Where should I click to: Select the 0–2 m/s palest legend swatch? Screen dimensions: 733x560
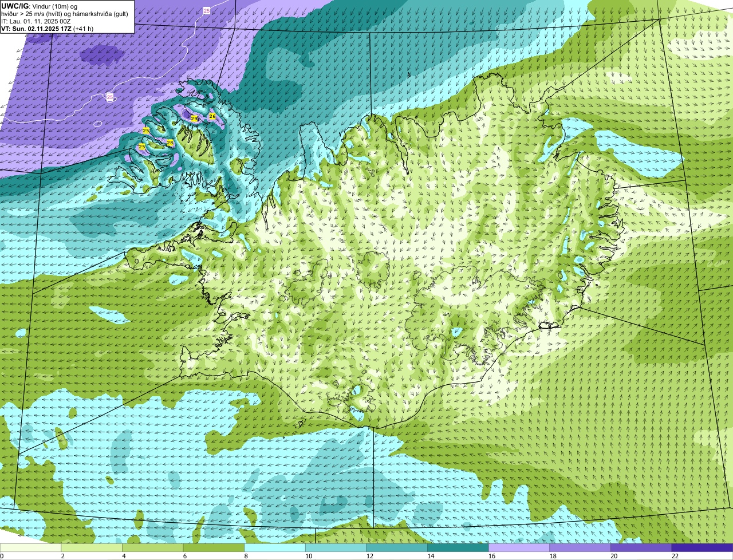pos(30,547)
